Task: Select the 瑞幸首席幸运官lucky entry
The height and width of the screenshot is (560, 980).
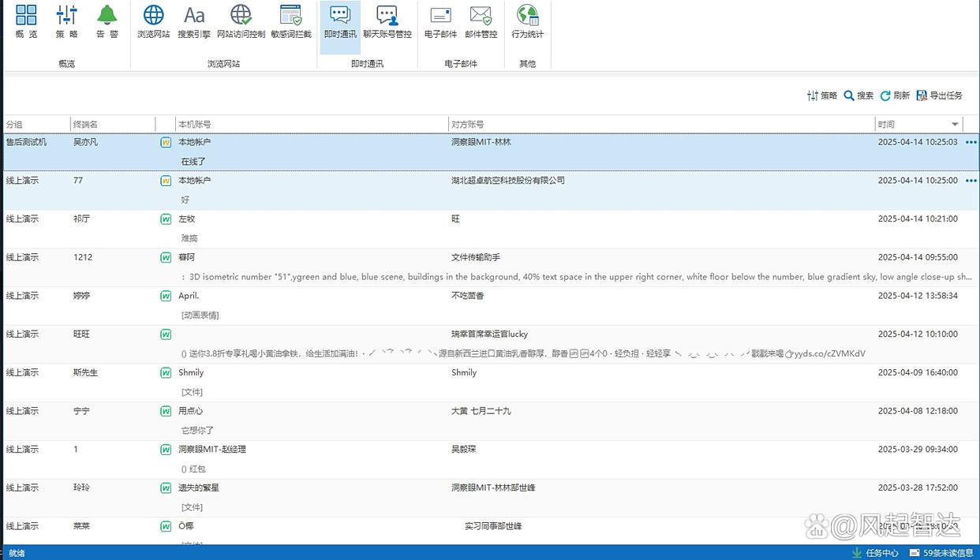Action: (490, 334)
